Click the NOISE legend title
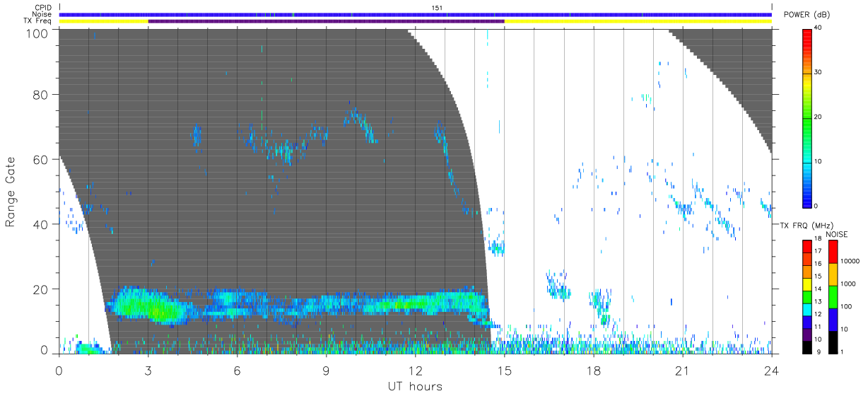This screenshot has width=868, height=401. pos(837,234)
